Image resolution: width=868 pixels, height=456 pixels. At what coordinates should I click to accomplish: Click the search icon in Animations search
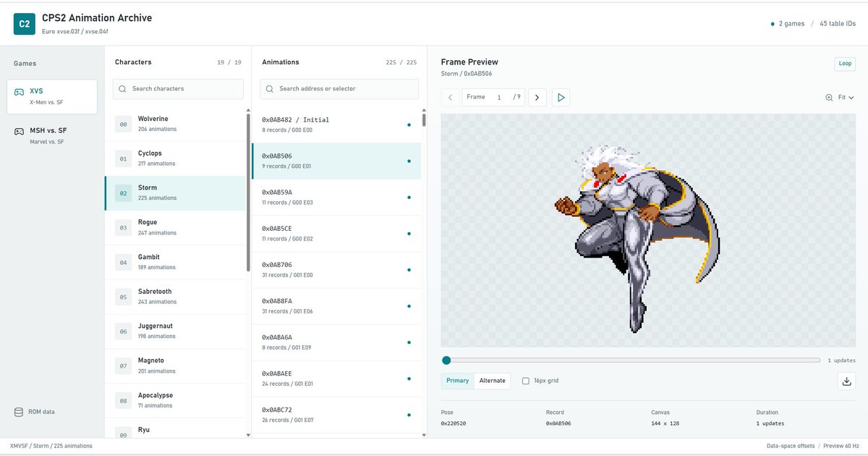point(270,89)
